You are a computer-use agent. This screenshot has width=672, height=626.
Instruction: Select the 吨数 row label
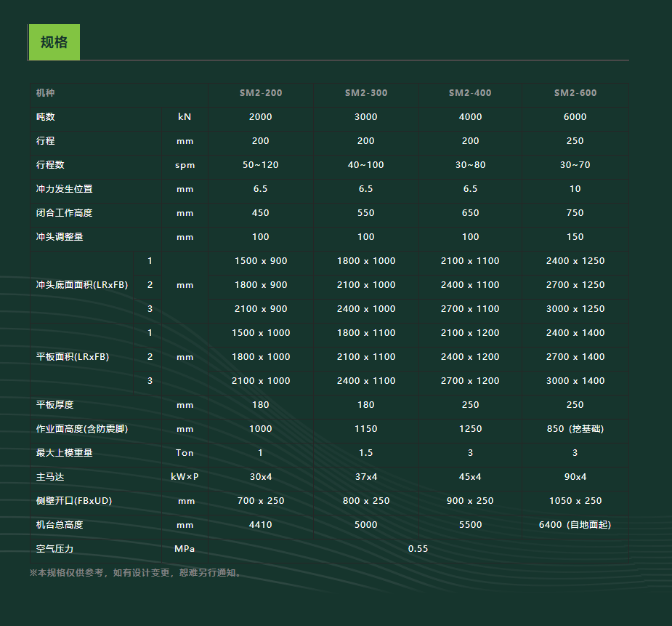[x=46, y=117]
